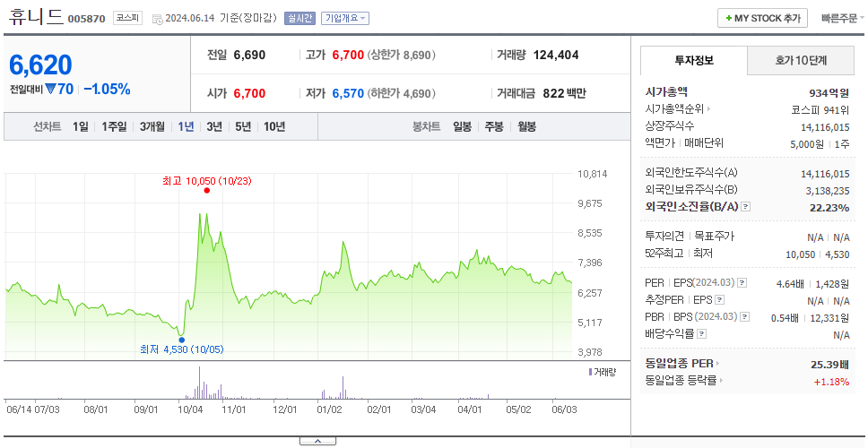Open the 시가총액순위 link
This screenshot has width=868, height=448.
[x=674, y=109]
